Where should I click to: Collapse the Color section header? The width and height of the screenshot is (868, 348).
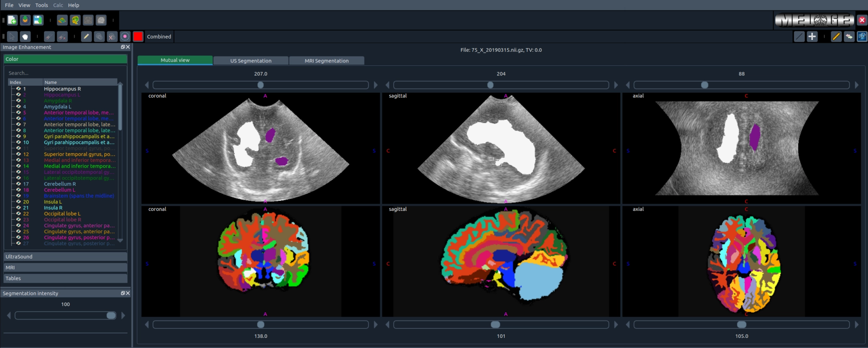(66, 59)
